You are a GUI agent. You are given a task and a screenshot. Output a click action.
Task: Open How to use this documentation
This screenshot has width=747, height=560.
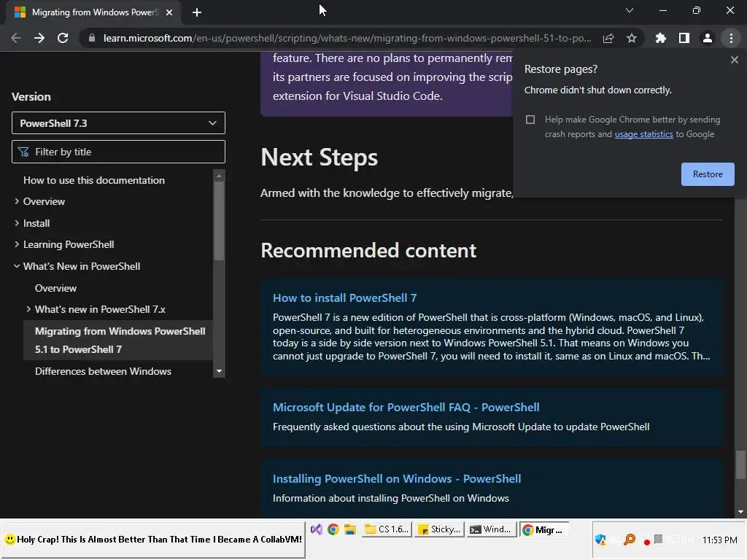(94, 181)
